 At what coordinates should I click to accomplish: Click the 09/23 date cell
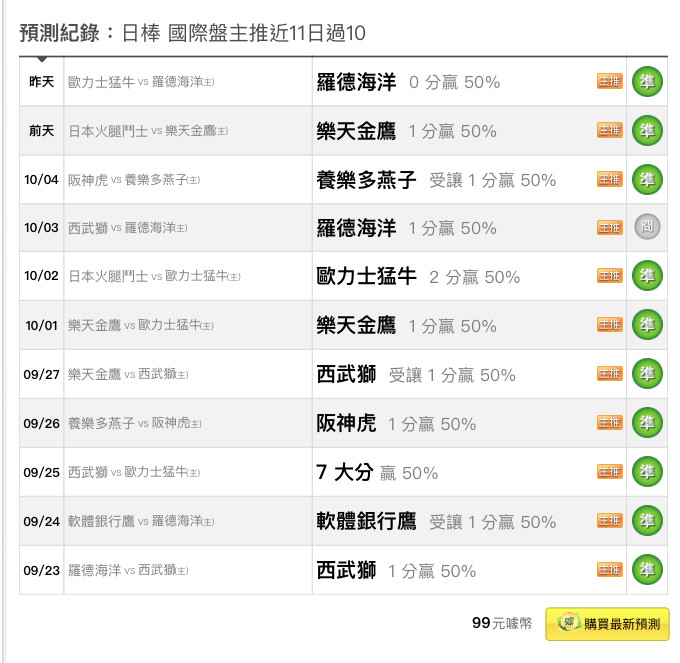(x=42, y=570)
